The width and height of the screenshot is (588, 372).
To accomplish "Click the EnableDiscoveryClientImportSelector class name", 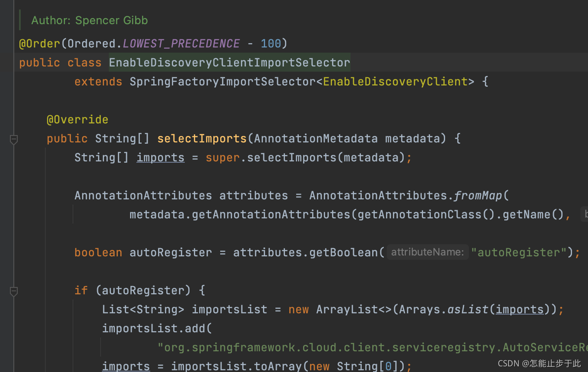I will click(x=229, y=63).
